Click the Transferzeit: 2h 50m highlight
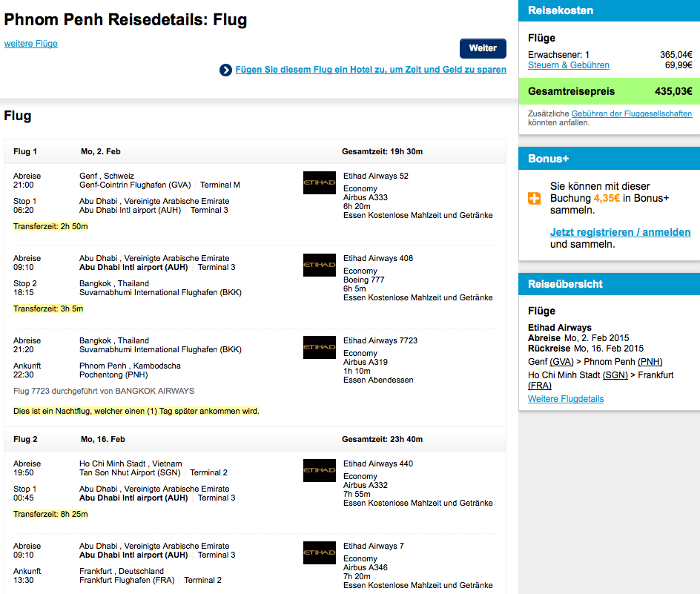 click(x=50, y=226)
